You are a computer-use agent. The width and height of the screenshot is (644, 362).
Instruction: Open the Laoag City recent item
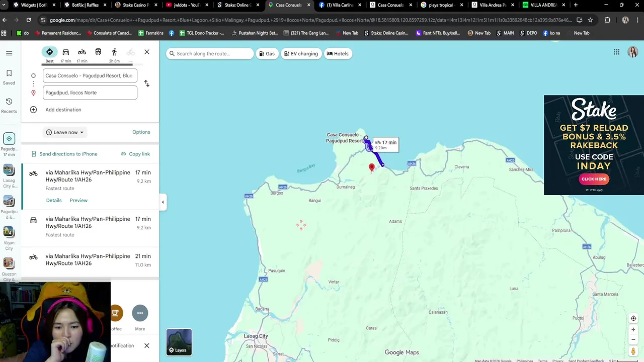pos(9,176)
